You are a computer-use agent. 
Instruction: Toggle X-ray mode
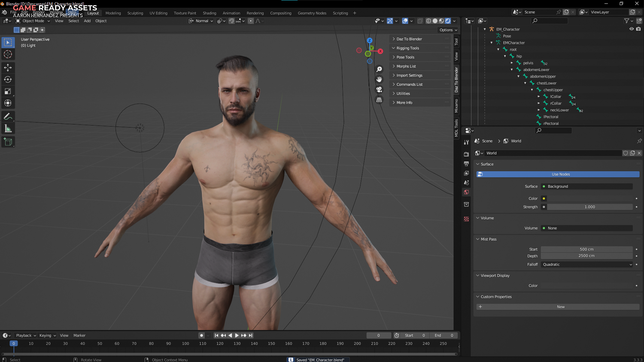pyautogui.click(x=420, y=21)
